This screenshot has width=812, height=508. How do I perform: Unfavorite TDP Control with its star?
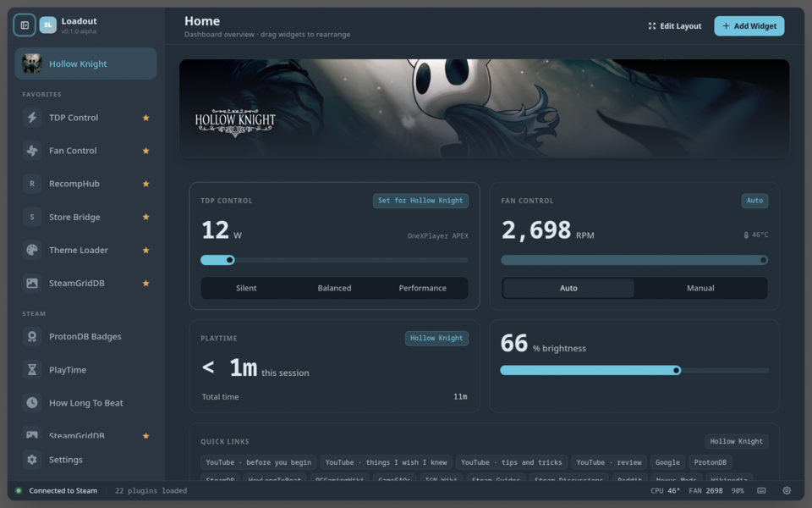(x=146, y=118)
